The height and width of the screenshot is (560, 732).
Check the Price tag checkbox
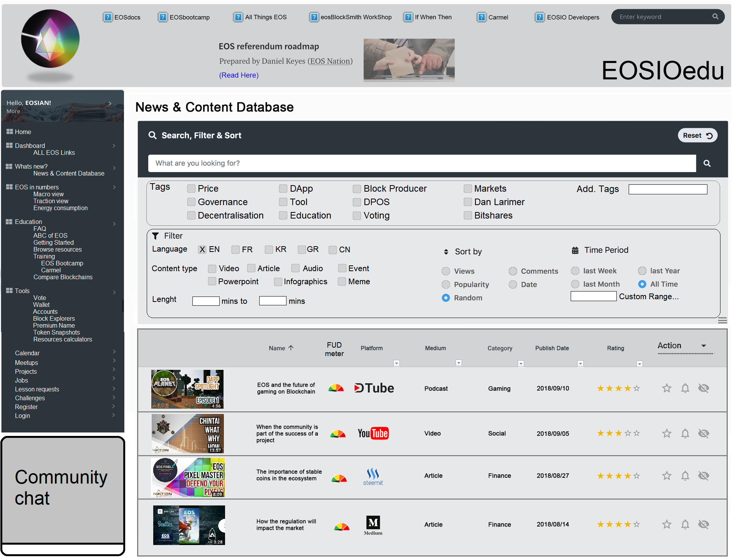(191, 189)
